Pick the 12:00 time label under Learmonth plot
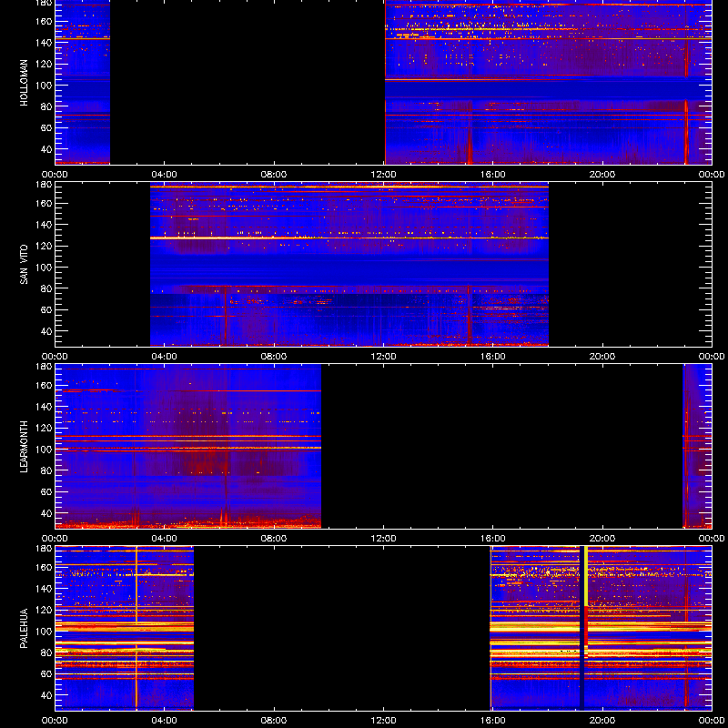This screenshot has width=728, height=728. pyautogui.click(x=383, y=539)
